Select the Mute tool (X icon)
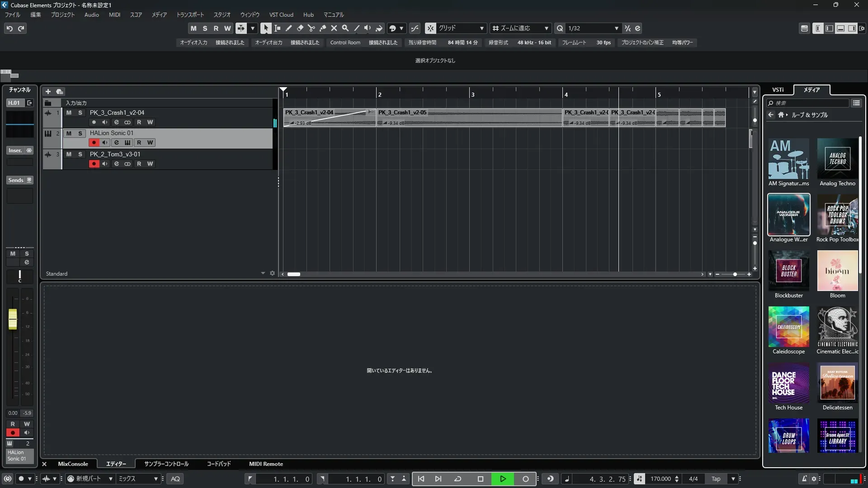This screenshot has height=488, width=868. click(334, 28)
